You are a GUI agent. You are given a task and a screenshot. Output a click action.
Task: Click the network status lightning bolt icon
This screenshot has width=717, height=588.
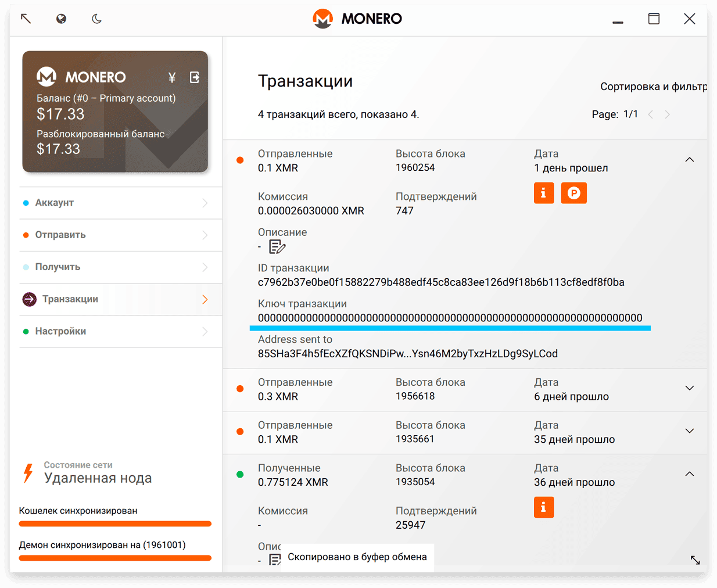pos(28,473)
